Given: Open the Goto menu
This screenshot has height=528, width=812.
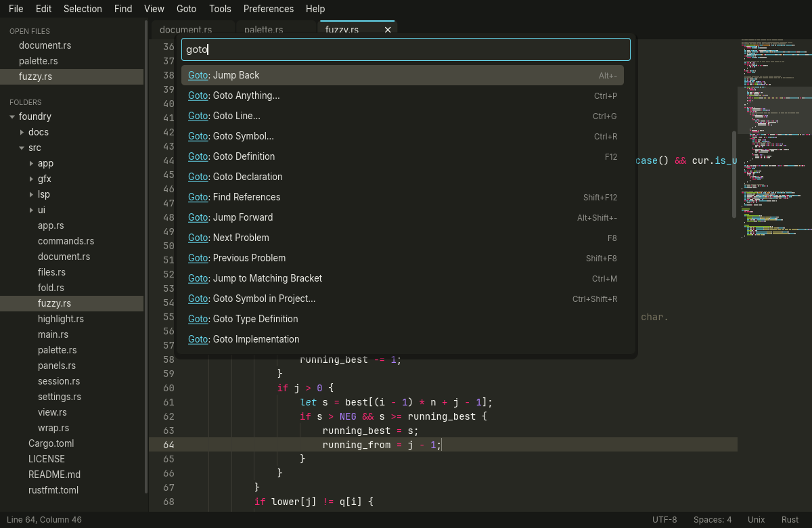Looking at the screenshot, I should (186, 9).
